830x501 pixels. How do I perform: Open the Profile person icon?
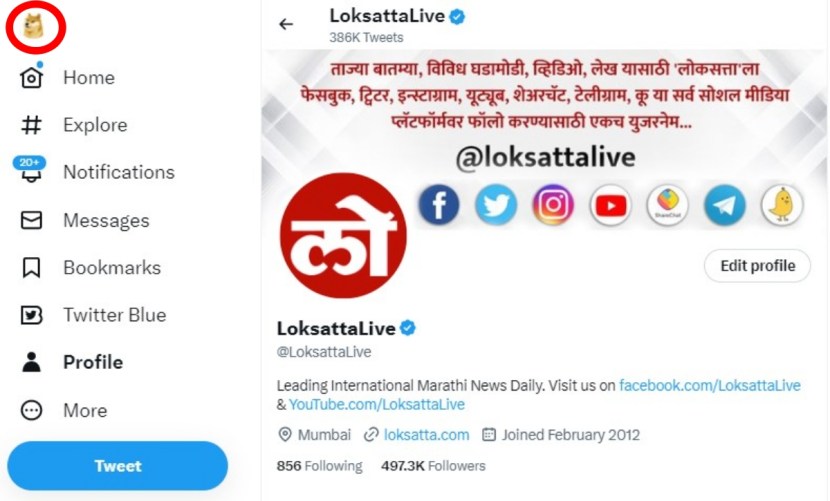coord(32,362)
